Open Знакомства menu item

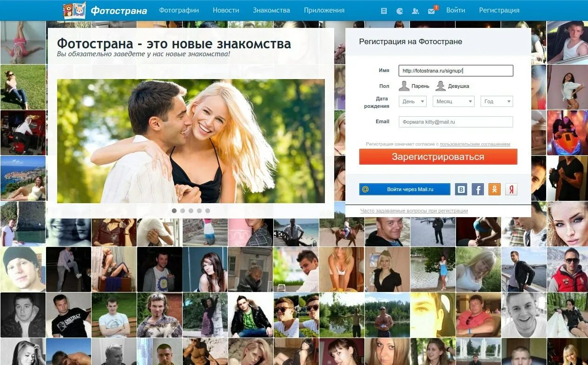(271, 10)
